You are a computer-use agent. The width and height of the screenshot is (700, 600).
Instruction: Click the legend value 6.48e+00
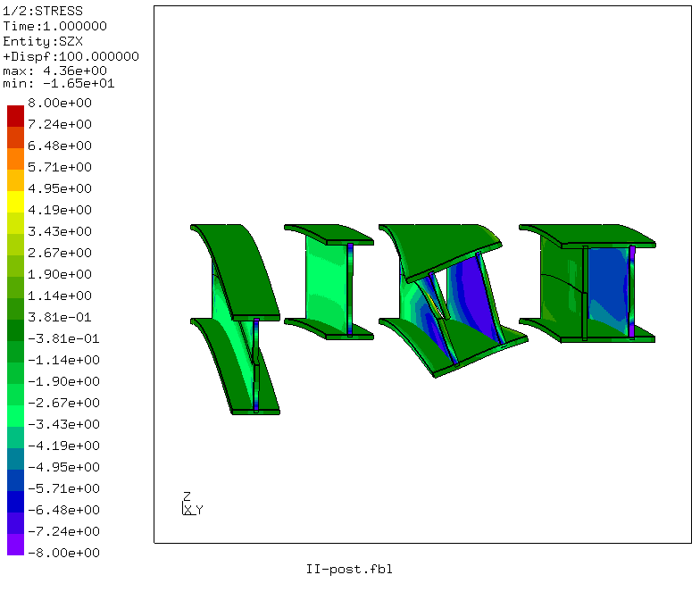(60, 146)
